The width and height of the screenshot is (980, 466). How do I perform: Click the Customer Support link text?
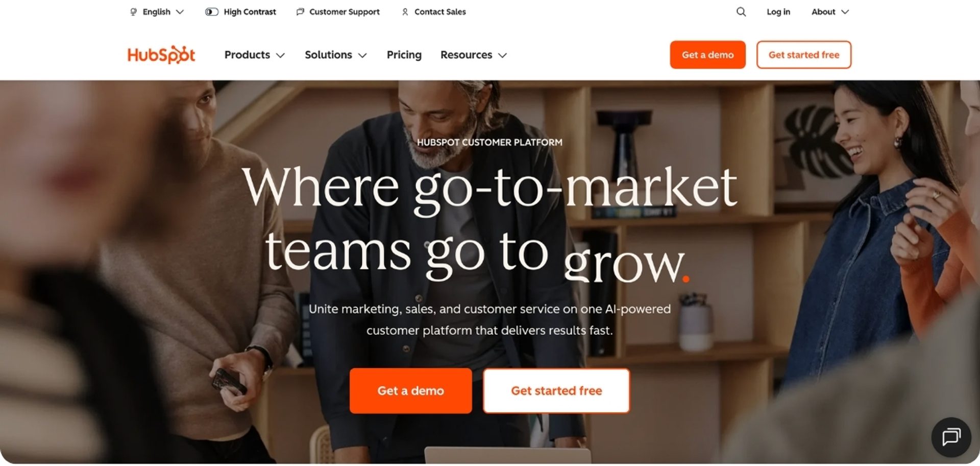(x=345, y=12)
